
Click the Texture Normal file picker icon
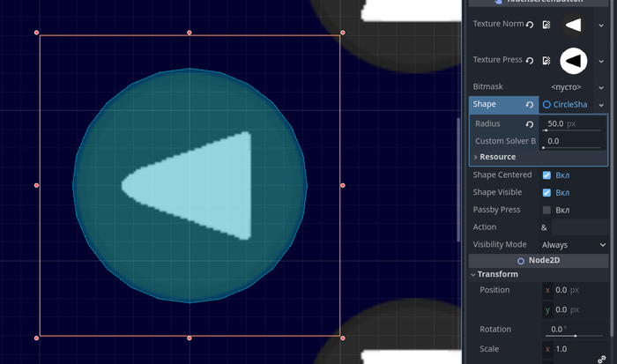[x=546, y=25]
